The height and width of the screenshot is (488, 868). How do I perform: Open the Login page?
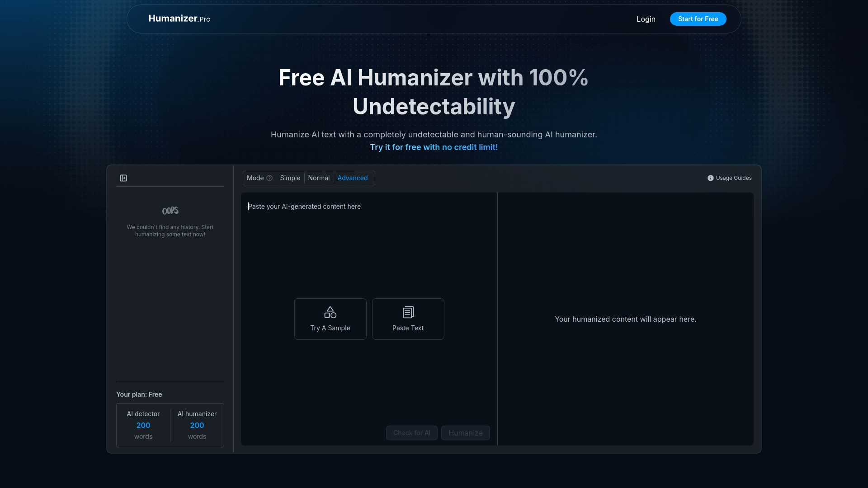[646, 19]
